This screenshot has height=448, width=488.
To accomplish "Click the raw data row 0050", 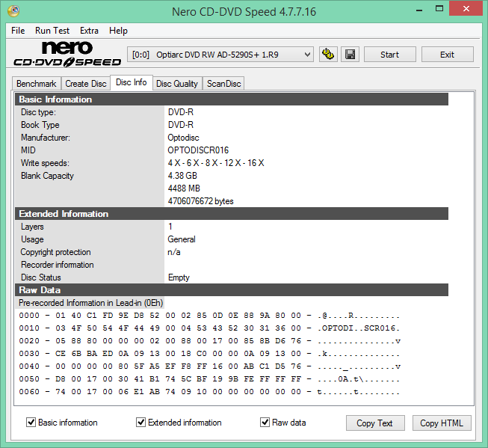I will click(209, 379).
